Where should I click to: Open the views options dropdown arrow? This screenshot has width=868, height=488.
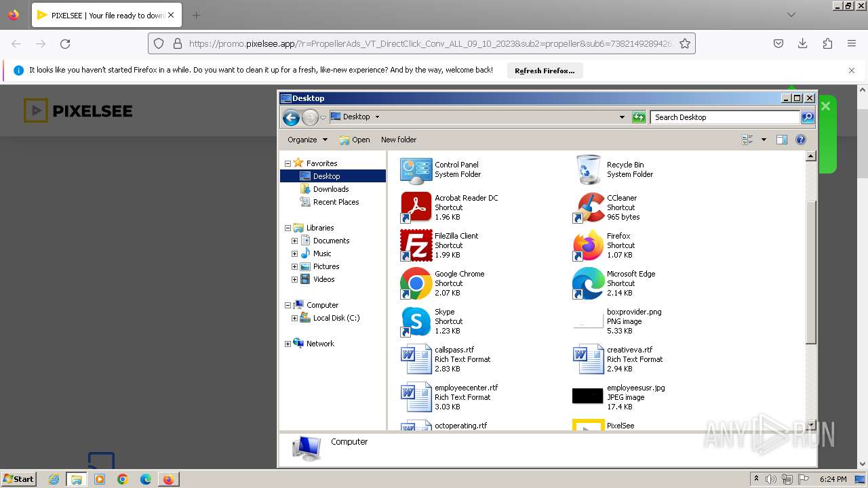[764, 140]
